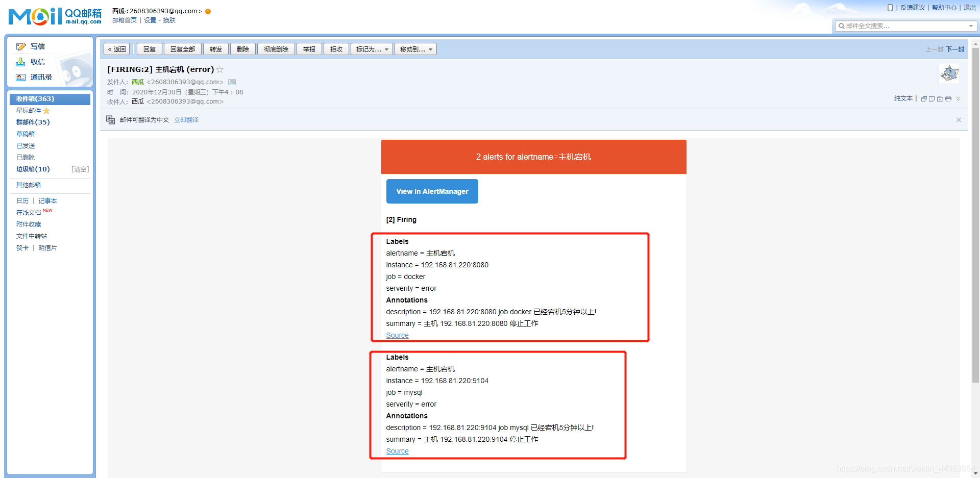Open 文件中转站 file transfer station
Image resolution: width=980 pixels, height=478 pixels.
pos(32,236)
